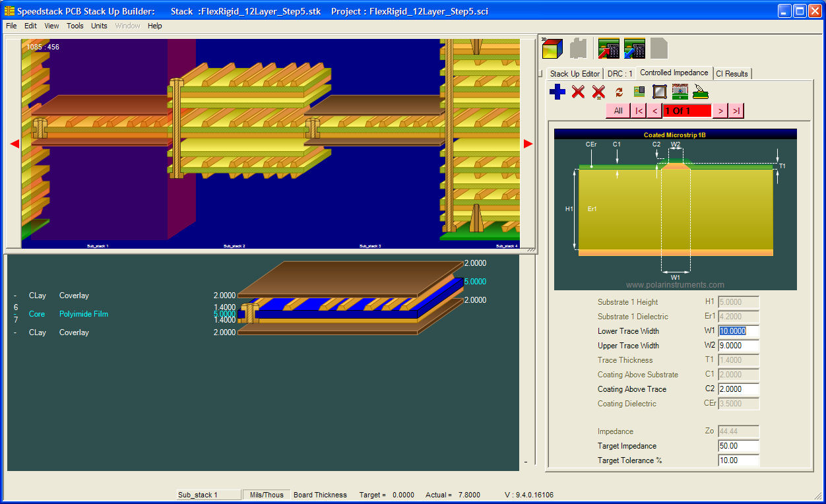Open the 3D cube stack view
This screenshot has height=504, width=826.
(552, 49)
